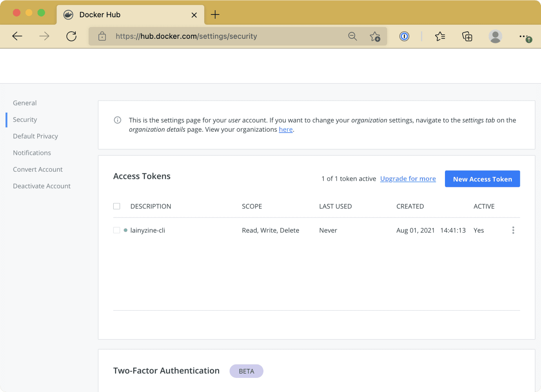Click the Docker whale favicon in the tab
The width and height of the screenshot is (541, 392).
click(x=68, y=15)
